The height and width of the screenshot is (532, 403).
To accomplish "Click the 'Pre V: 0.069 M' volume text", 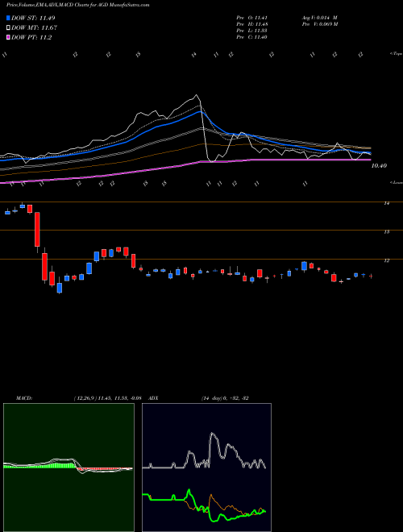I will (x=321, y=24).
